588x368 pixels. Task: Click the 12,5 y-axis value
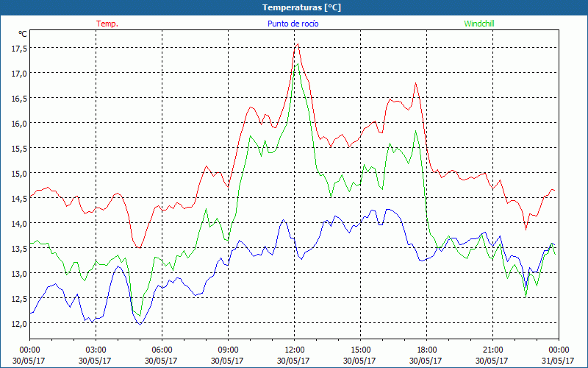tap(19, 299)
